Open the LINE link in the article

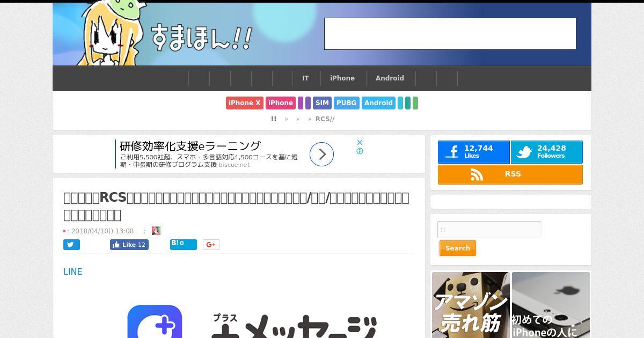(x=73, y=272)
